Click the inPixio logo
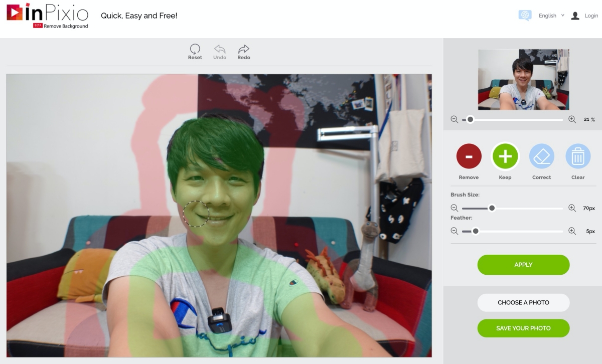Image resolution: width=602 pixels, height=364 pixels. tap(48, 15)
